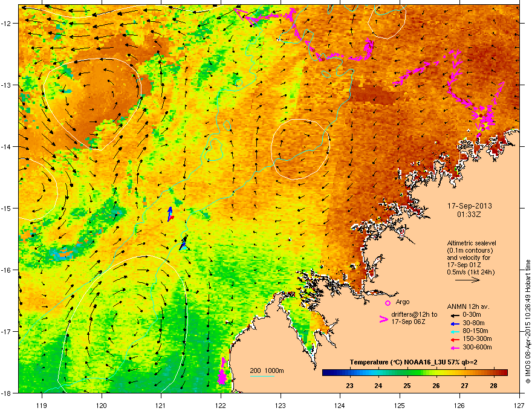
Task: Click the '30-80m' depth label
Action: pos(473,323)
